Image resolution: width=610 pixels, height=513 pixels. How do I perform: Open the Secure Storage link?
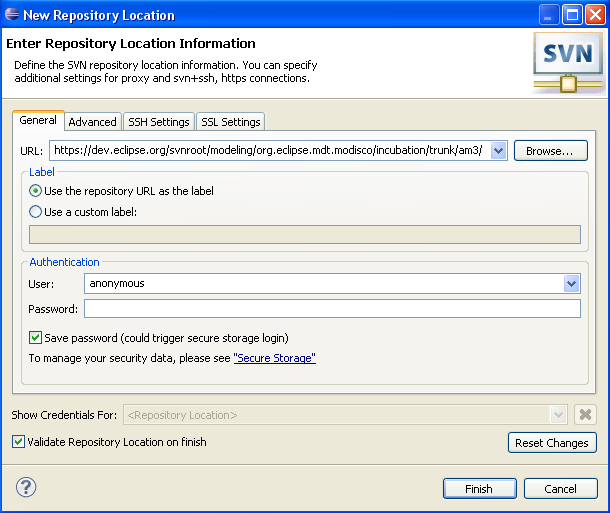click(x=275, y=358)
